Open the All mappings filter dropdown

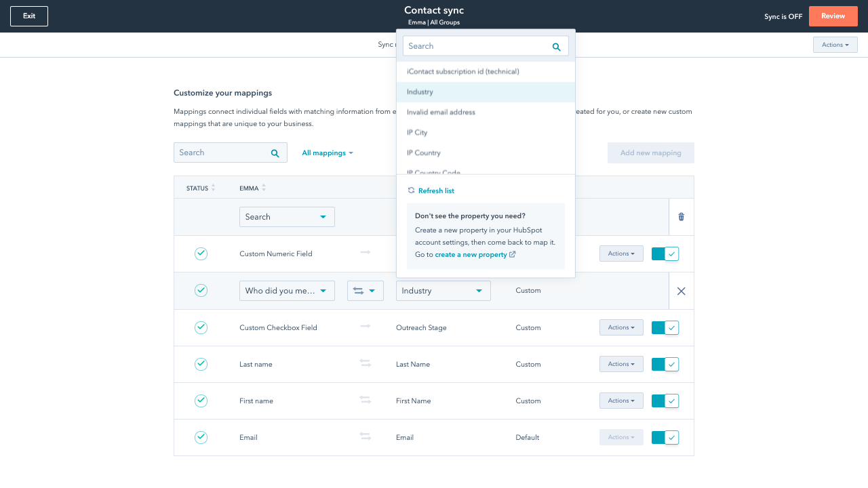pos(328,153)
